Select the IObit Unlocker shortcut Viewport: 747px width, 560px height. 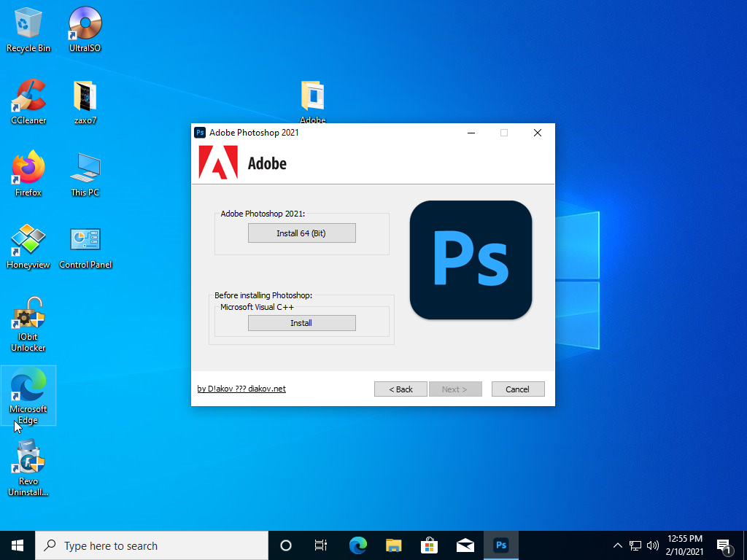(x=28, y=324)
